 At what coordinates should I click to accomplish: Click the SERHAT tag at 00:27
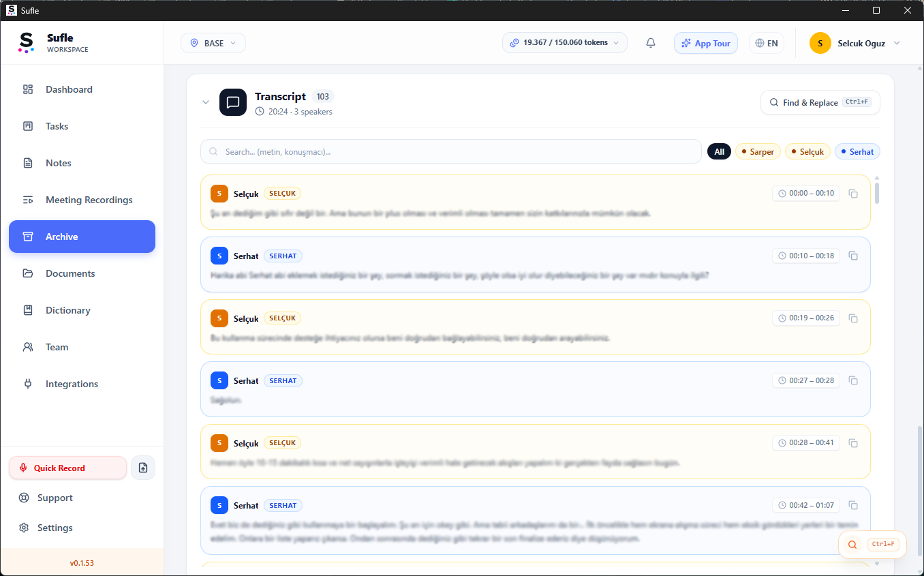click(283, 380)
